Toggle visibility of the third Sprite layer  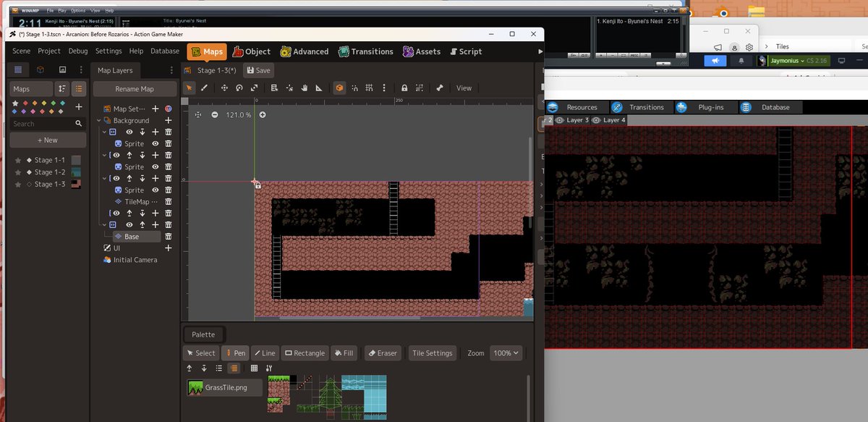[x=155, y=190]
